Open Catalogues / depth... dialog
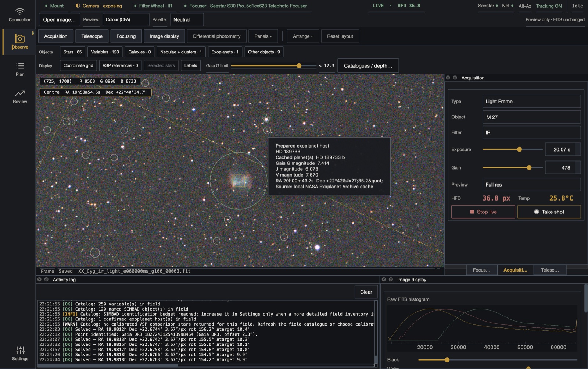 [x=368, y=66]
